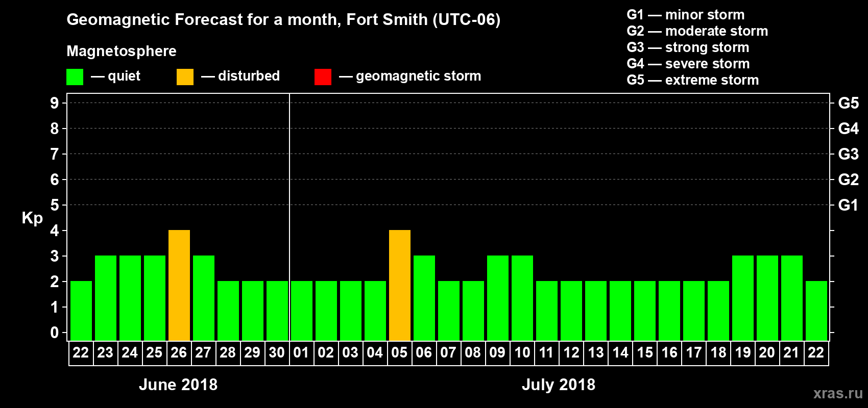Click the 'G5 — extreme storm' legend line

pos(693,80)
